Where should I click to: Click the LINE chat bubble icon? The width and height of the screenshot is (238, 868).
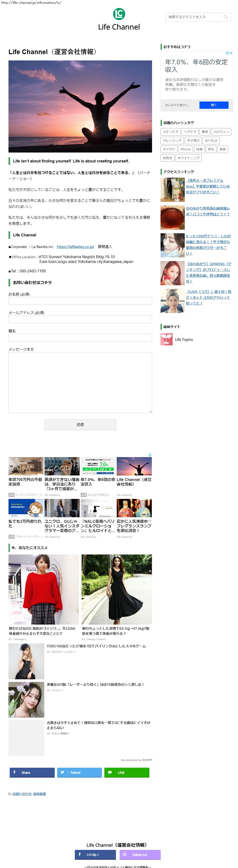(x=110, y=772)
